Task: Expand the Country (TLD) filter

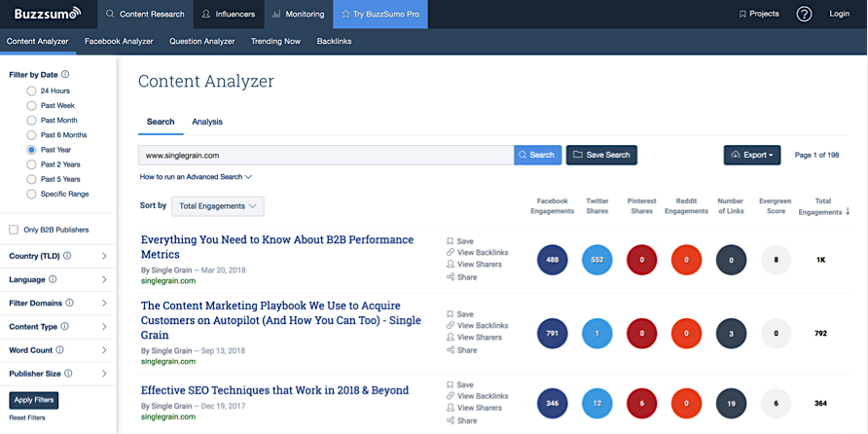Action: [104, 256]
